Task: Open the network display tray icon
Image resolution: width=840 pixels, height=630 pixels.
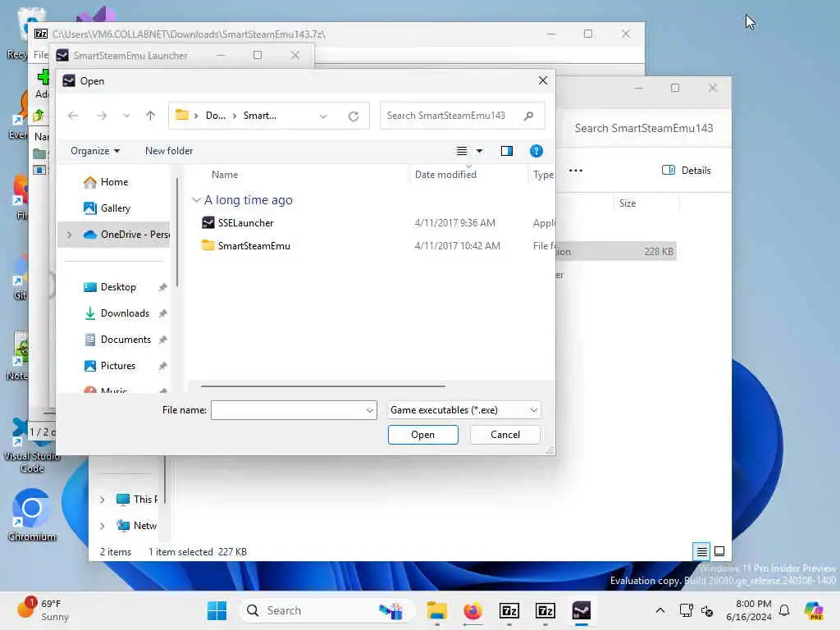Action: click(686, 610)
